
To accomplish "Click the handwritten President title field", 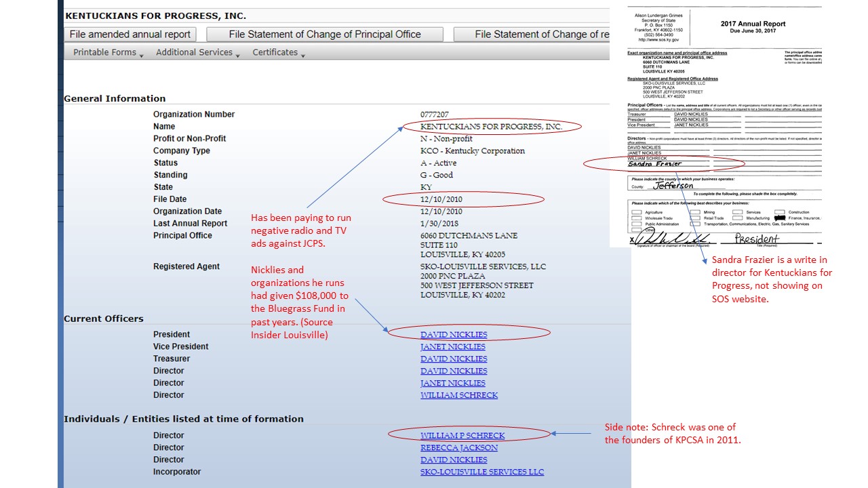I will point(757,239).
